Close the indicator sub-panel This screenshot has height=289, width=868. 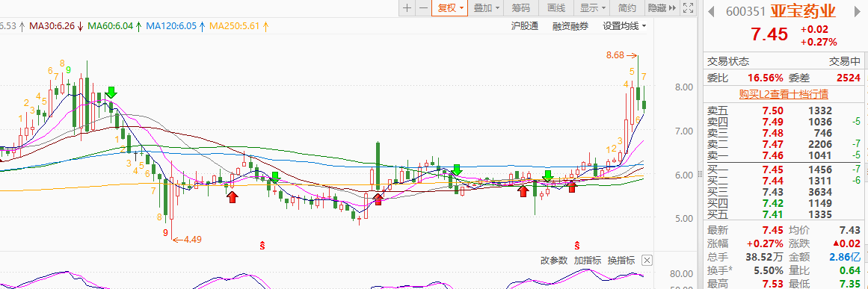pos(647,261)
